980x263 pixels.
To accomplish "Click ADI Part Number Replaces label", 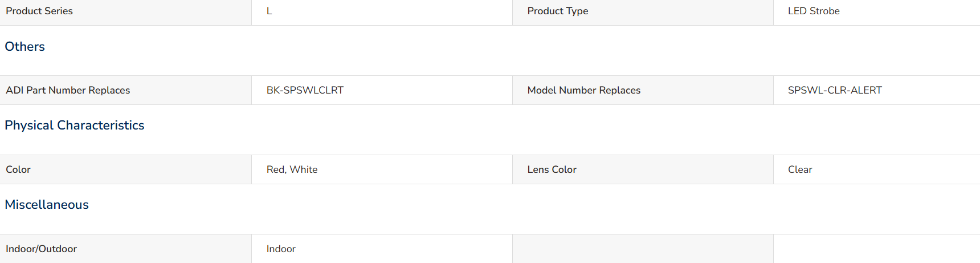I will point(68,90).
